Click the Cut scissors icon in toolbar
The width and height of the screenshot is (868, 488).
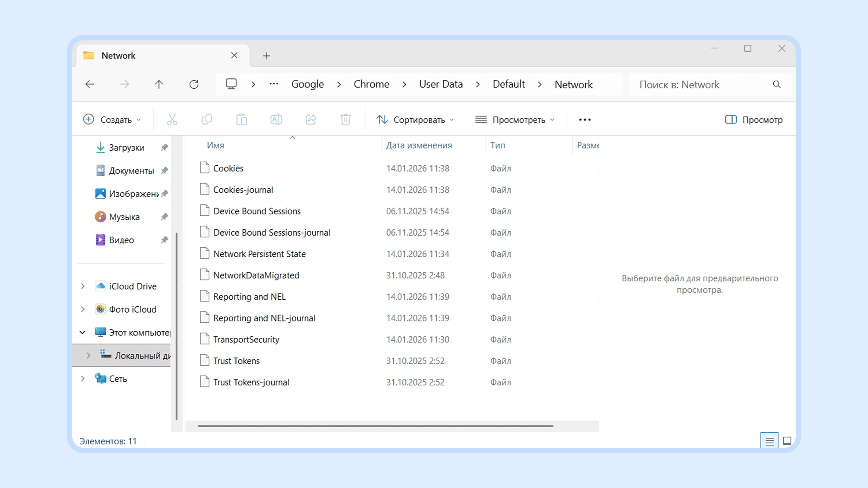tap(172, 120)
